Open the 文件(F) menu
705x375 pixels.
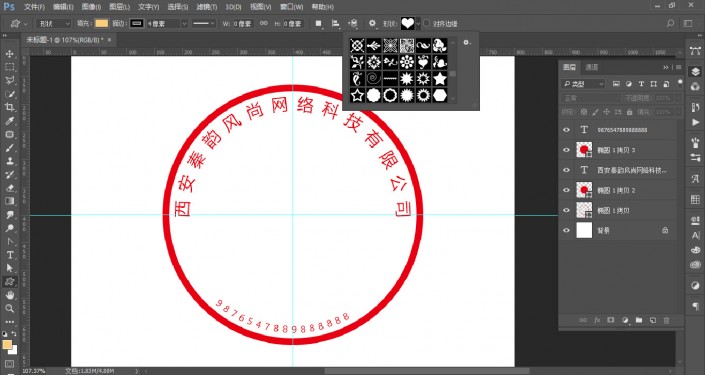coord(35,7)
